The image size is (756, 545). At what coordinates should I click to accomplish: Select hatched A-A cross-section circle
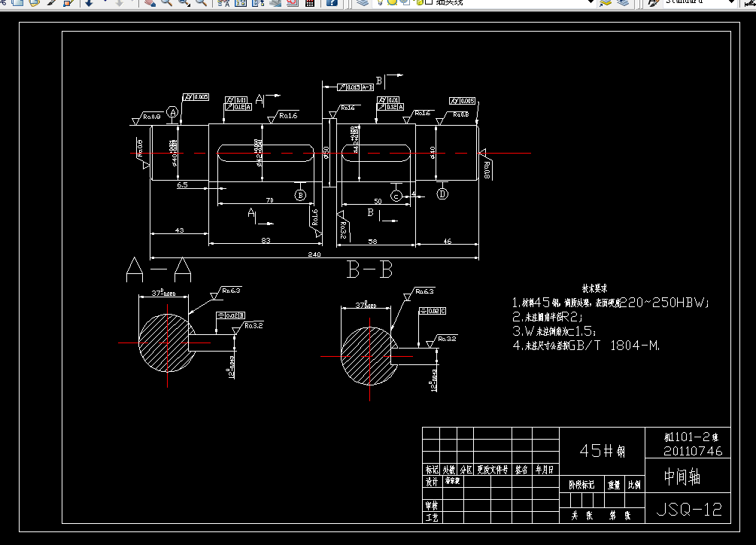point(167,343)
